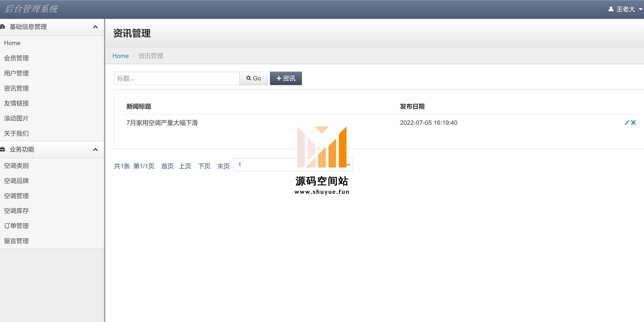Screen dimensions: 644x322
Task: Open the page number select dropdown
Action: 293,165
